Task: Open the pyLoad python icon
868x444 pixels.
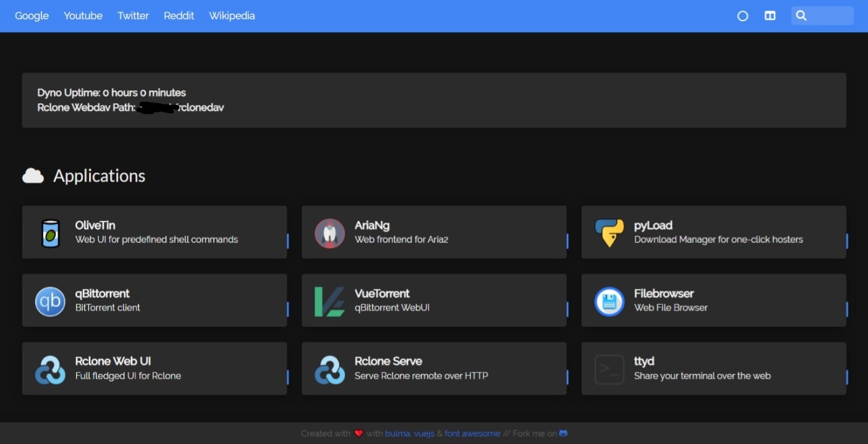Action: (x=609, y=233)
